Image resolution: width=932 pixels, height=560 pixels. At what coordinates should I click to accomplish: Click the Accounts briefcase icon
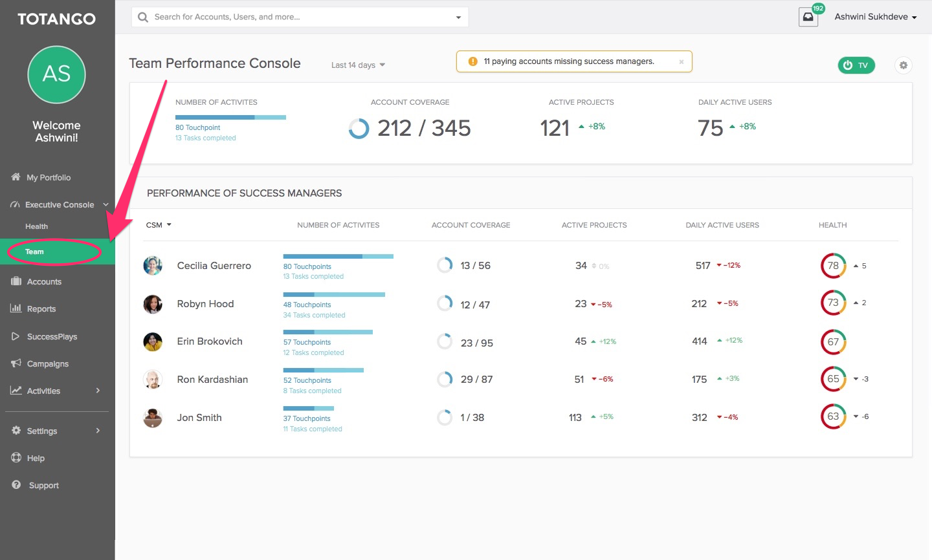[16, 281]
